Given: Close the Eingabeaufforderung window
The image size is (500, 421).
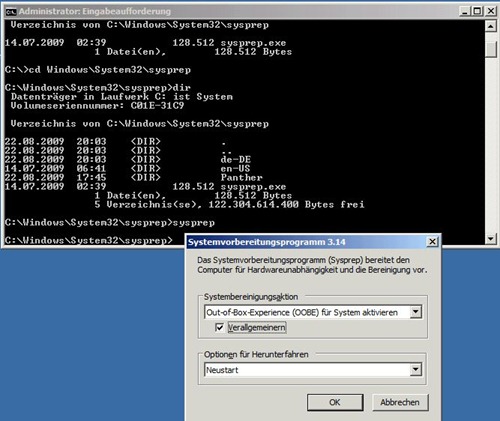Looking at the screenshot, I should point(491,11).
